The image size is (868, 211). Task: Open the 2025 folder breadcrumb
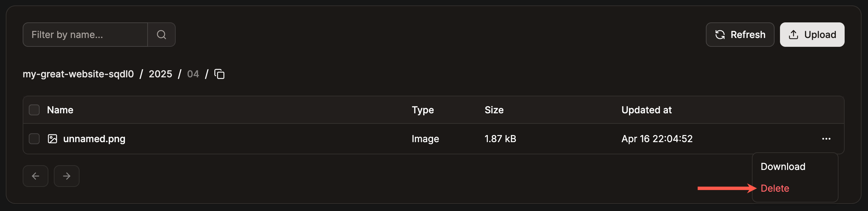[x=160, y=74]
